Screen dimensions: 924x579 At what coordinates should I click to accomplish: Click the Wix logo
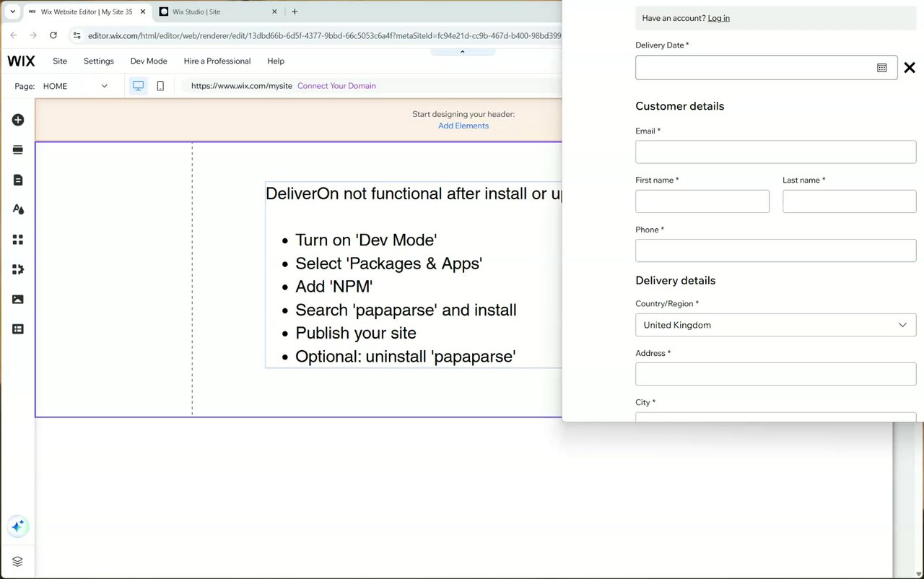[x=21, y=61]
